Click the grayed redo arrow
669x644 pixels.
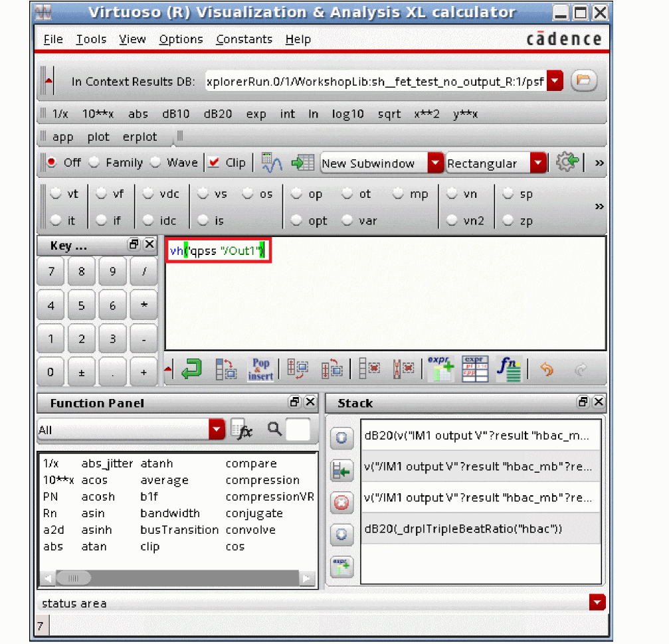click(581, 369)
